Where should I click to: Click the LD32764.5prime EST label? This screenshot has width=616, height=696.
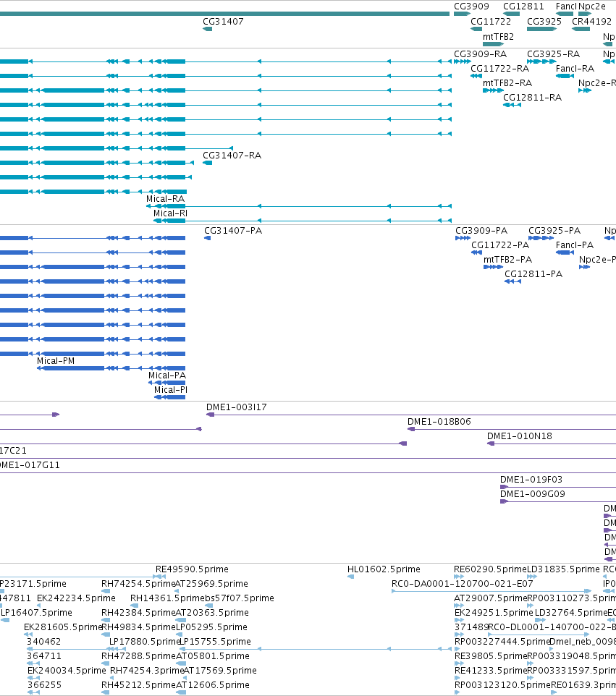(570, 613)
